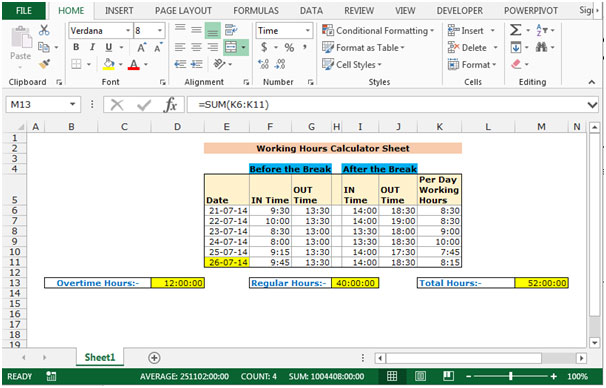Viewport: 606px width, 388px height.
Task: Increase decimal places
Action: 264,64
